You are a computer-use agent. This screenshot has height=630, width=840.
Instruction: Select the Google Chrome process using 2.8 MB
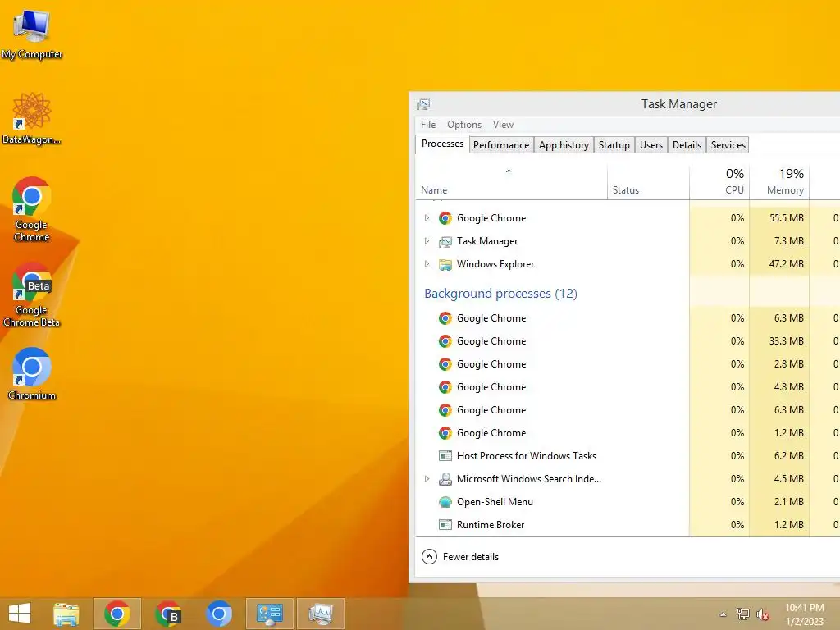click(x=628, y=364)
